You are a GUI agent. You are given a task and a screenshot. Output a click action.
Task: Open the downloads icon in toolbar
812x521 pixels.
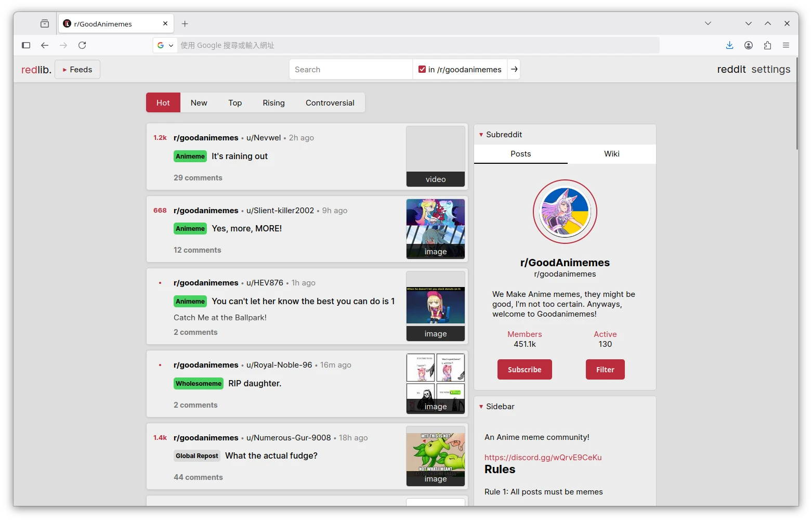729,45
